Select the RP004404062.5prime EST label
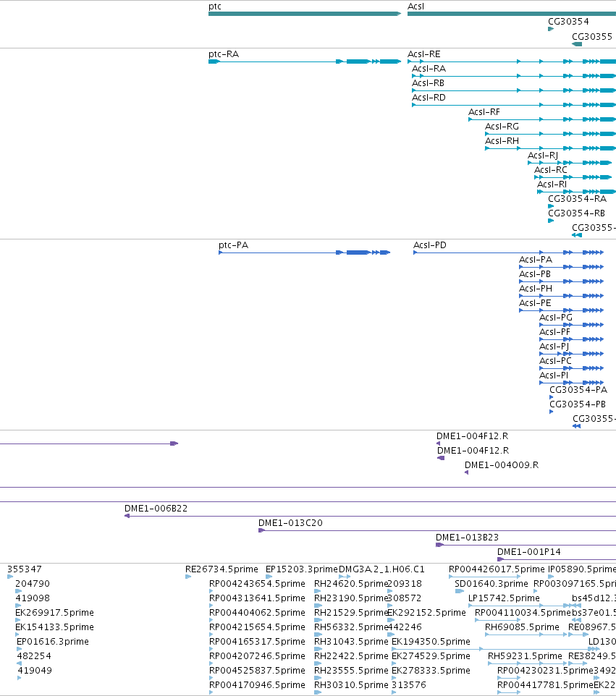 257,613
